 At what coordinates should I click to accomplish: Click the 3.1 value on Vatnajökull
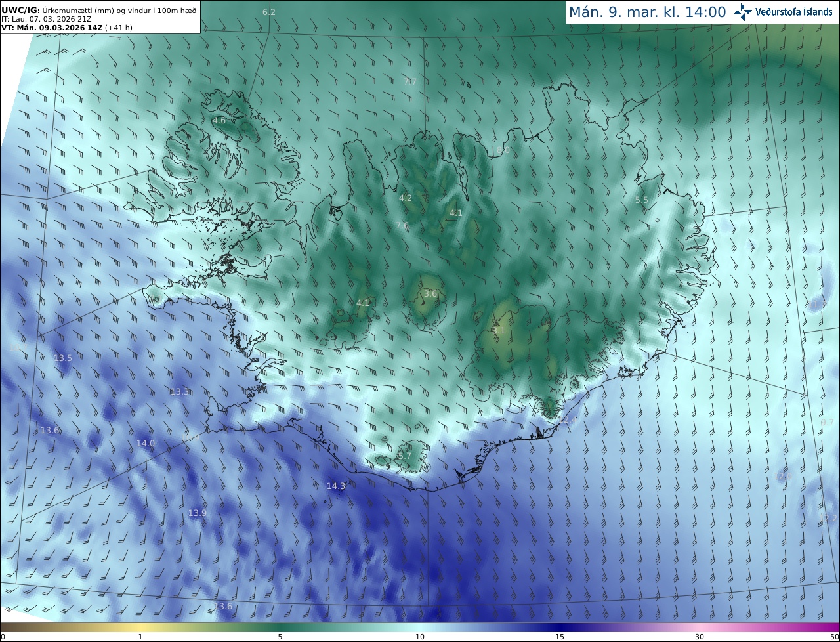pos(499,331)
